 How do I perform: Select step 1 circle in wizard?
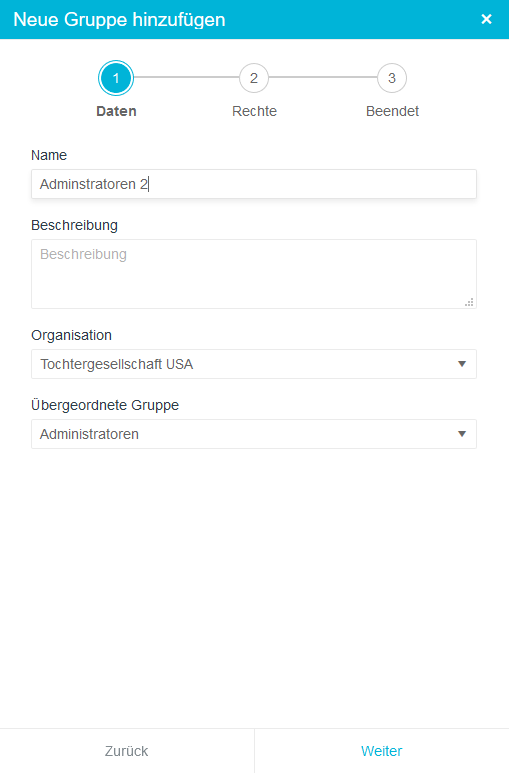pyautogui.click(x=116, y=78)
